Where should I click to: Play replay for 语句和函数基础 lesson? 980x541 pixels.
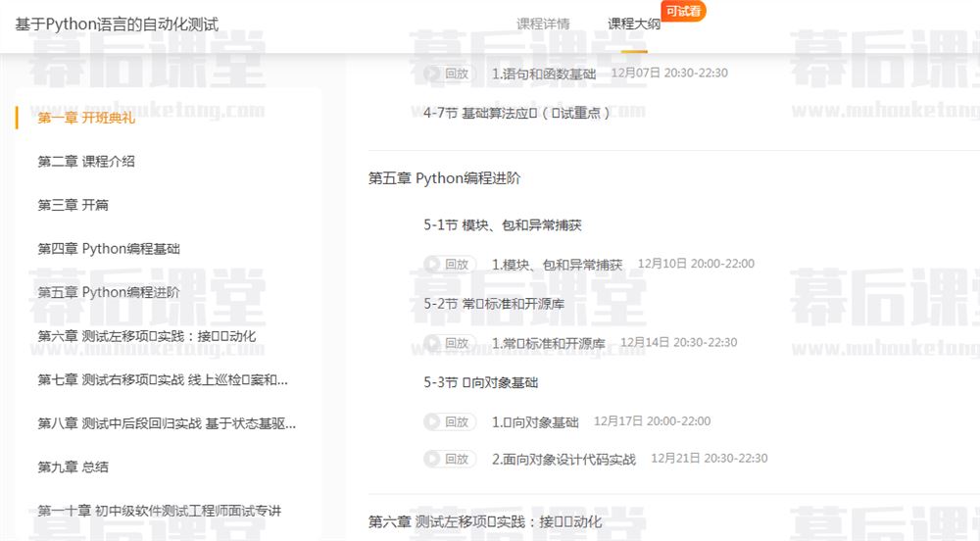449,74
